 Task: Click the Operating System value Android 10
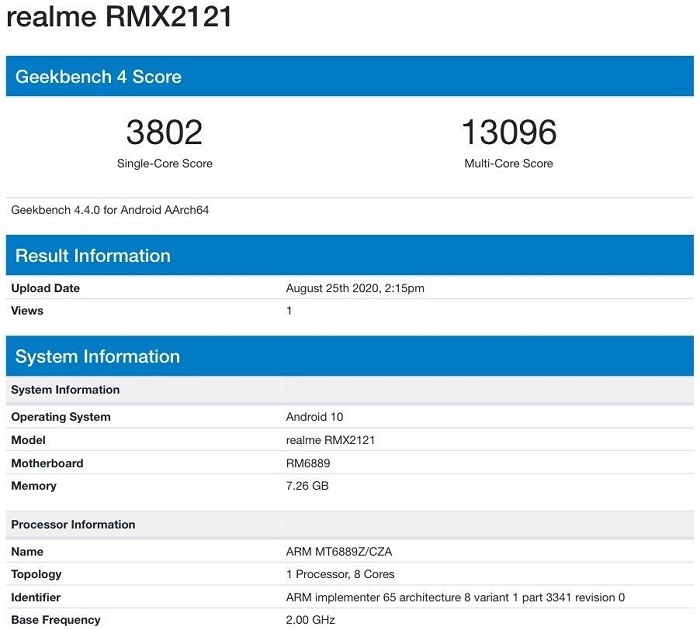[314, 417]
